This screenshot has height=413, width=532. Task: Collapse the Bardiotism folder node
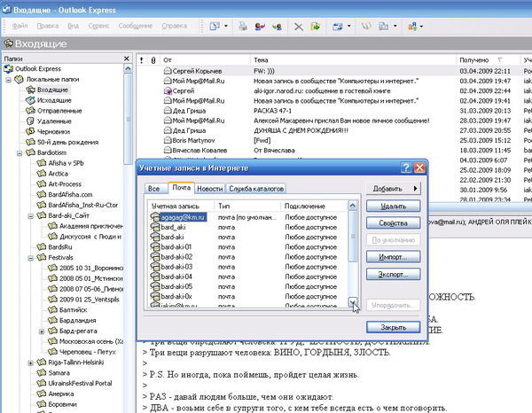[20, 153]
